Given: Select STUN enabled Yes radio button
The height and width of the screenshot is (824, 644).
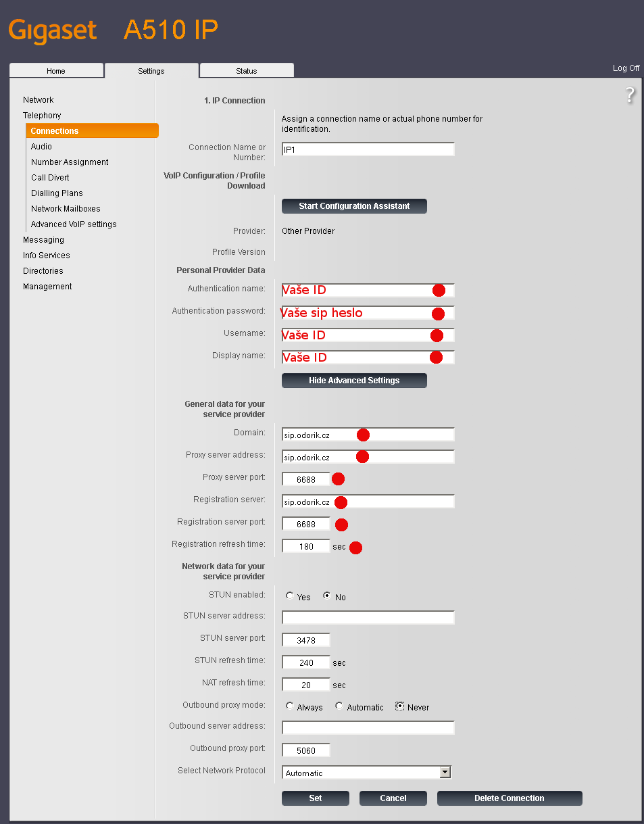Looking at the screenshot, I should [x=290, y=596].
